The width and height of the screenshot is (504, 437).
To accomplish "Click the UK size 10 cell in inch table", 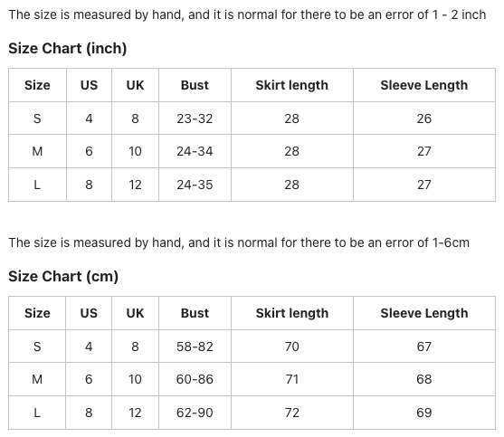I will [135, 151].
